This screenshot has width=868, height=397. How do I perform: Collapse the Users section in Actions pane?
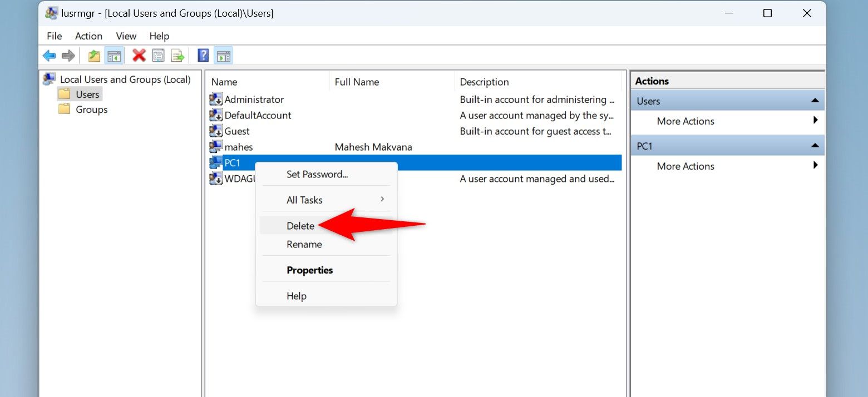point(815,101)
